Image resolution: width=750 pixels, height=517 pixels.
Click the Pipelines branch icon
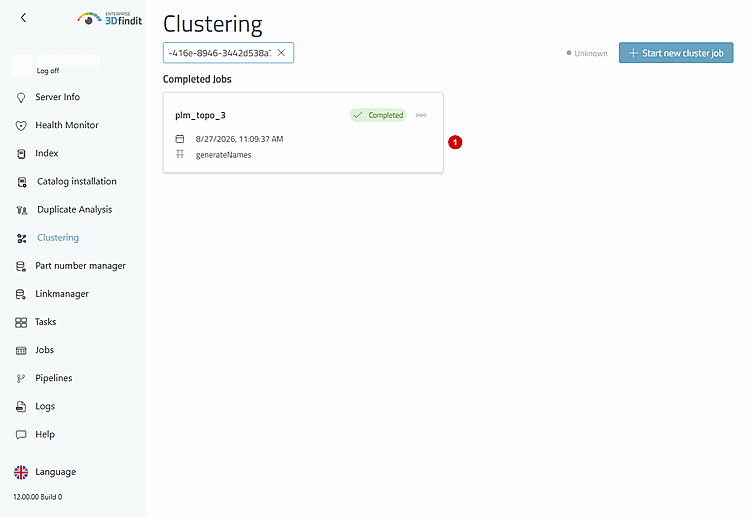click(x=21, y=379)
